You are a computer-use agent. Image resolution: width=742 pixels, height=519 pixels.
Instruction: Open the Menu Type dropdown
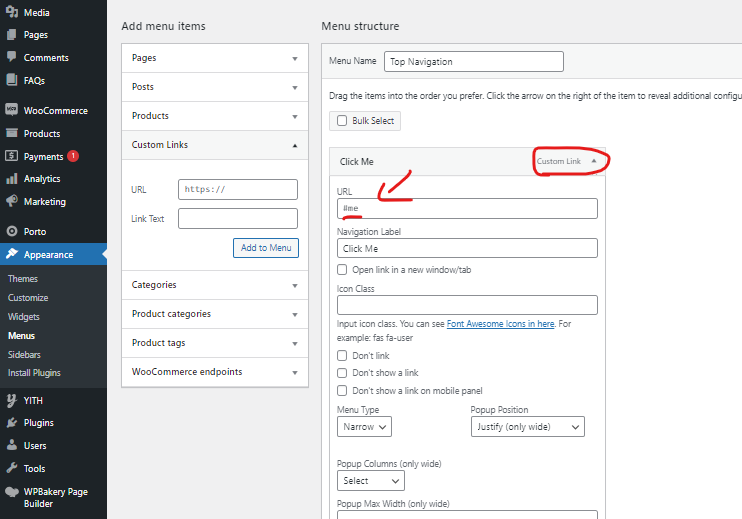point(364,426)
